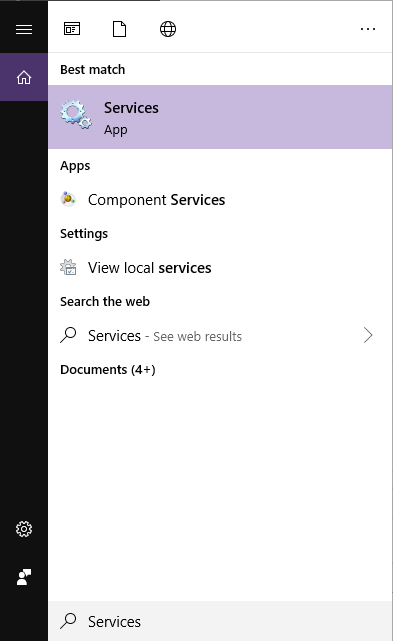The image size is (393, 641).
Task: Filter results by Documents icon
Action: pos(119,29)
